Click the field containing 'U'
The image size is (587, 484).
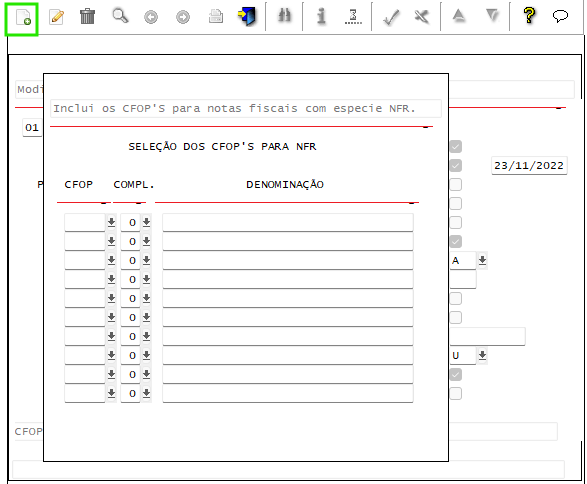coord(463,355)
